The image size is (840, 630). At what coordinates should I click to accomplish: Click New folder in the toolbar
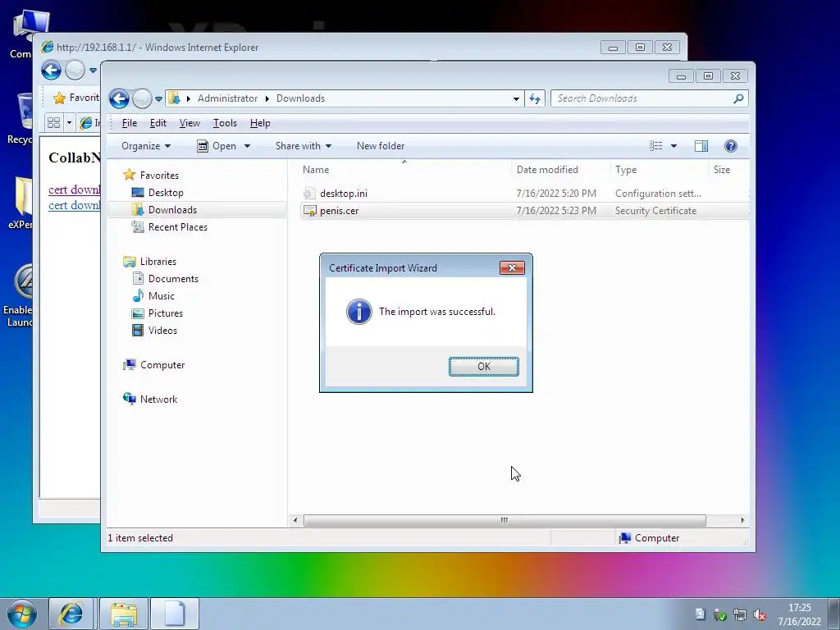(x=381, y=146)
